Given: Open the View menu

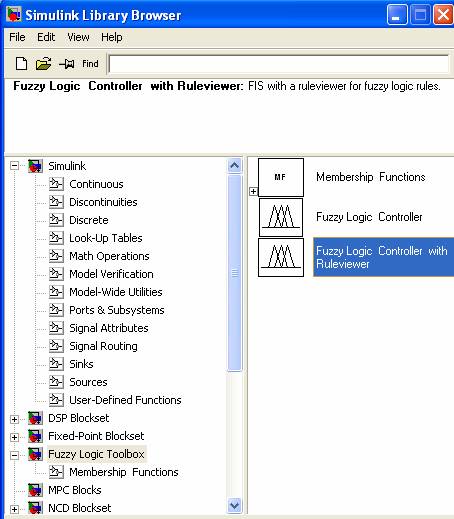Looking at the screenshot, I should pos(78,37).
